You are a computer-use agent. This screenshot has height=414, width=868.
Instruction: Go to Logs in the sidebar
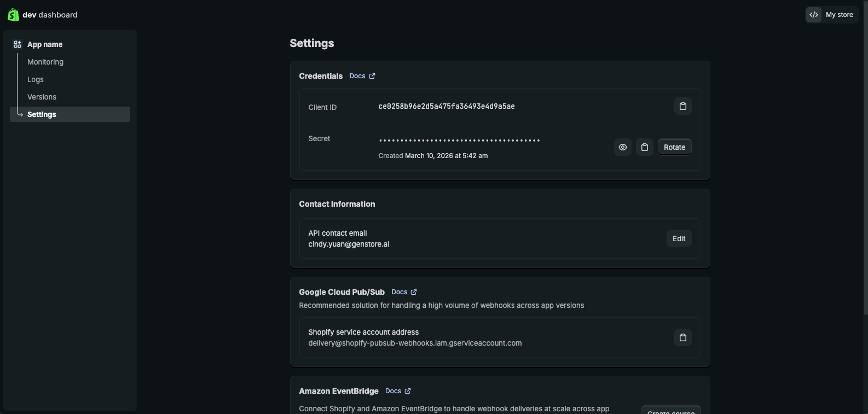pos(36,79)
